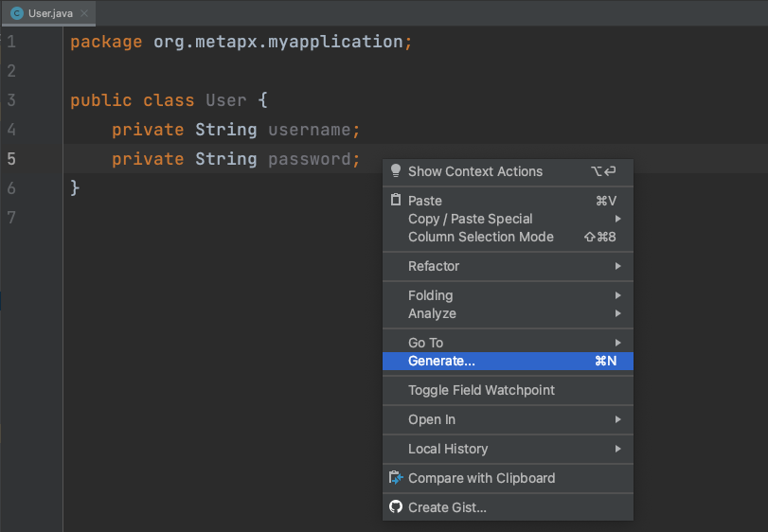Click the lightbulb icon beside Show Context Actions

pyautogui.click(x=396, y=170)
